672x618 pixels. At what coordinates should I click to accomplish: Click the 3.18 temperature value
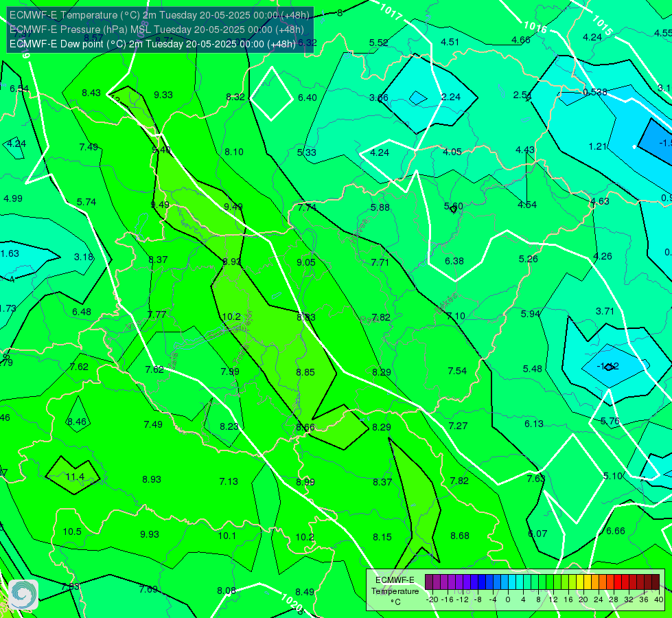[84, 257]
